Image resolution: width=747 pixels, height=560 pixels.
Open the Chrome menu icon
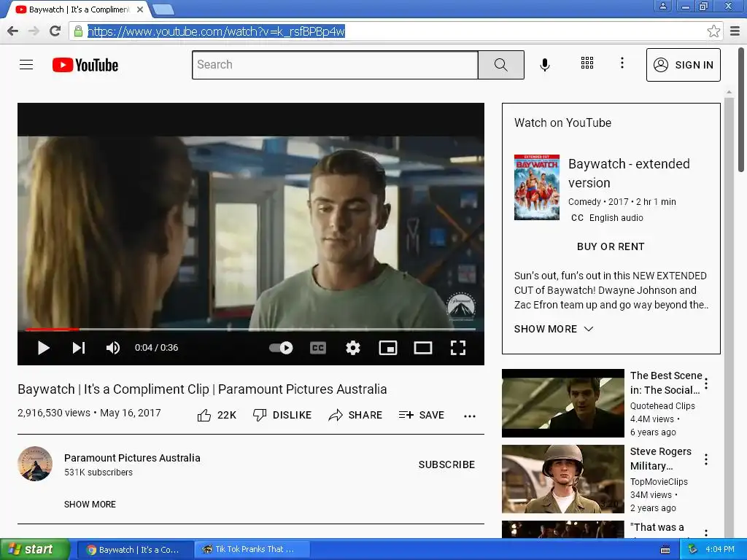pyautogui.click(x=735, y=31)
